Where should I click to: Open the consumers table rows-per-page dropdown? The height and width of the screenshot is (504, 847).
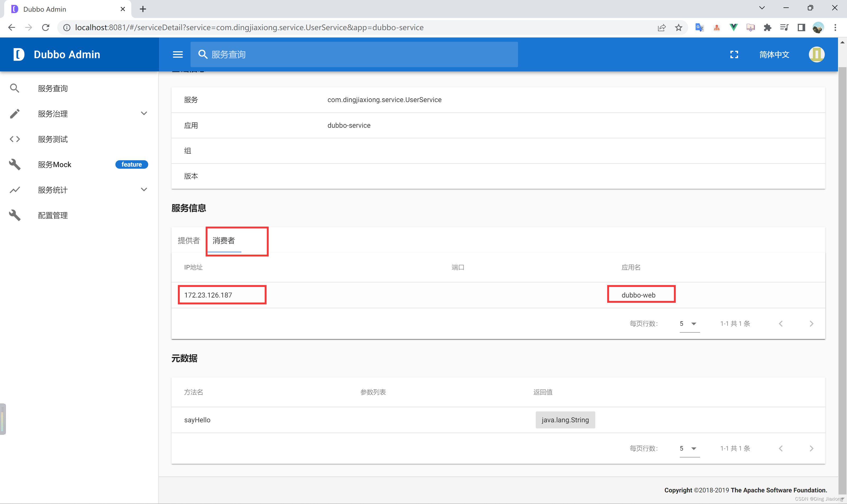[690, 324]
